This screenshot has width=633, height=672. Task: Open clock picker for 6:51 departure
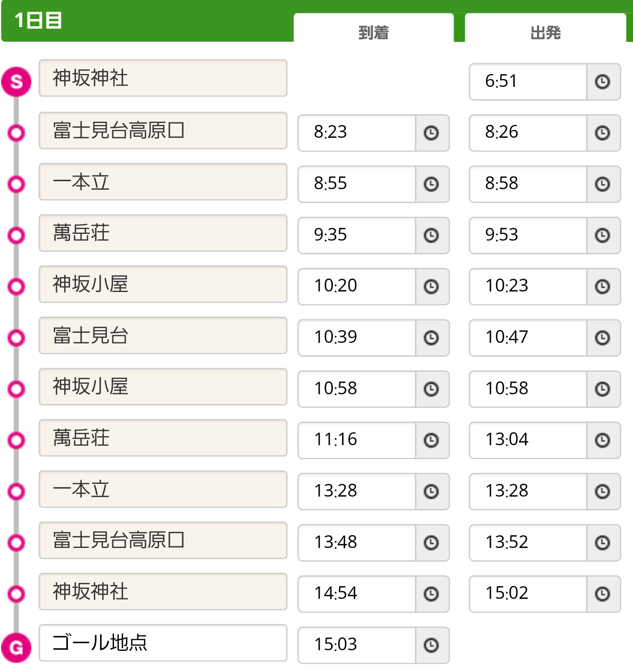(603, 82)
